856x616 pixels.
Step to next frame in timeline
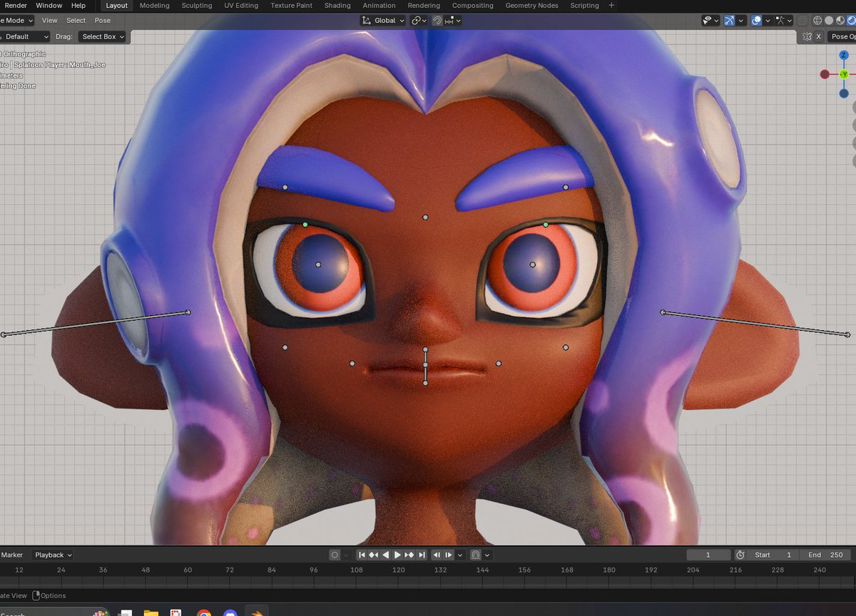(449, 555)
